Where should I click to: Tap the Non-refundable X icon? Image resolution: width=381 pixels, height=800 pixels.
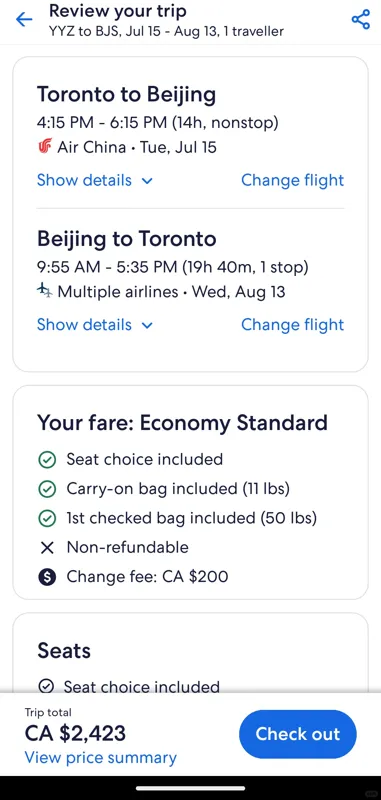click(x=47, y=548)
